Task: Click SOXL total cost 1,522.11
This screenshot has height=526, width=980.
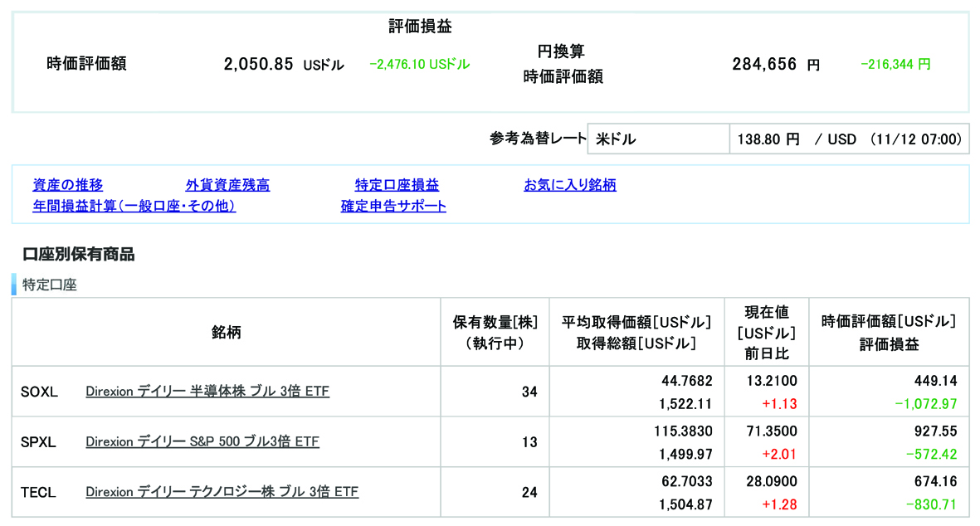Action: pos(685,404)
